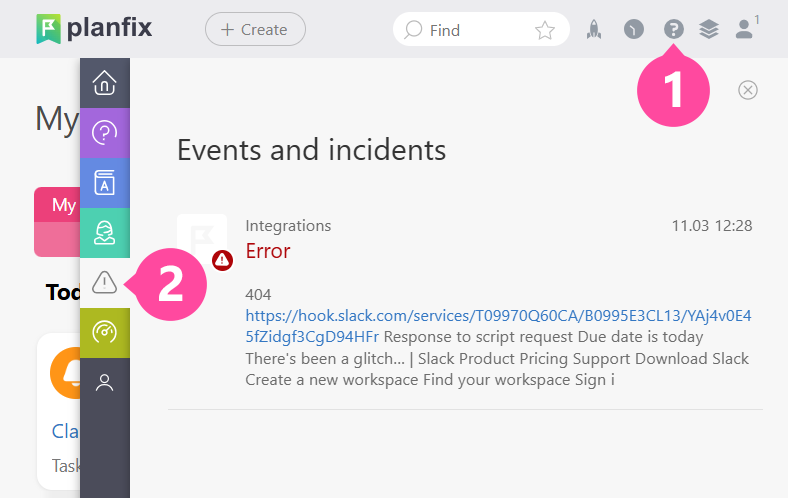This screenshot has height=498, width=788.
Task: Open the speedometer gauge sidebar item
Action: click(x=105, y=333)
